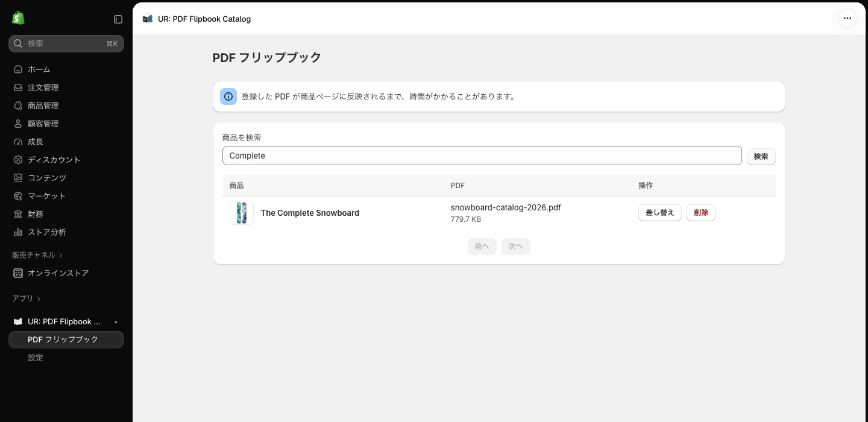Click the Shopify logo icon

coord(18,18)
